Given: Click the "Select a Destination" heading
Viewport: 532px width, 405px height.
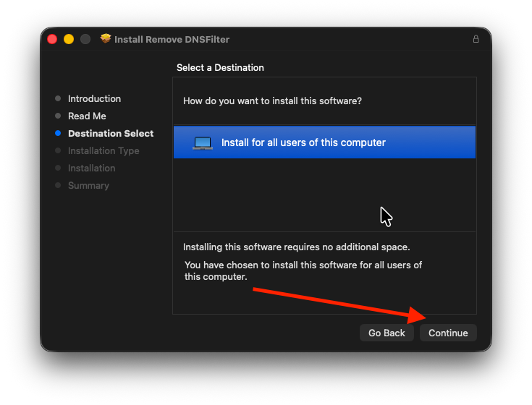Looking at the screenshot, I should coord(220,67).
